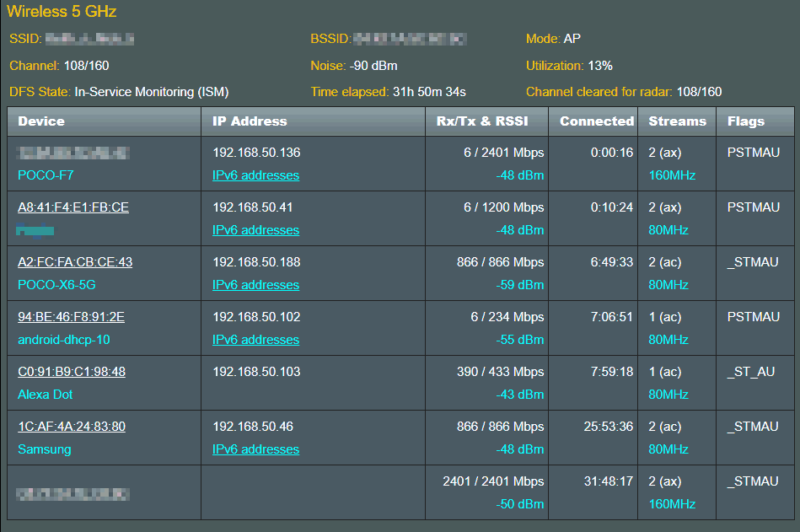Screen dimensions: 800x532
Task: Click the IP Address column header
Action: (x=250, y=121)
